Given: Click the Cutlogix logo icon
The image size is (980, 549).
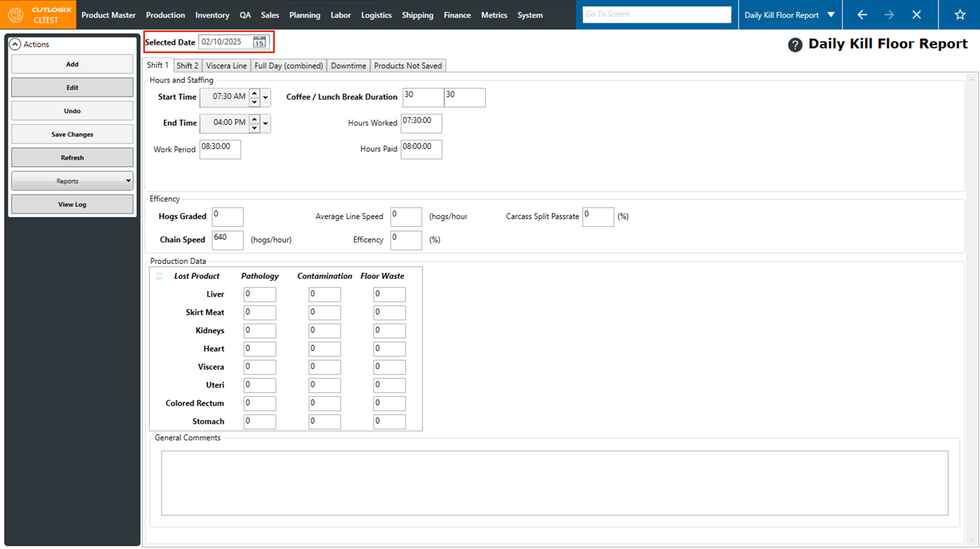Looking at the screenshot, I should pos(16,15).
